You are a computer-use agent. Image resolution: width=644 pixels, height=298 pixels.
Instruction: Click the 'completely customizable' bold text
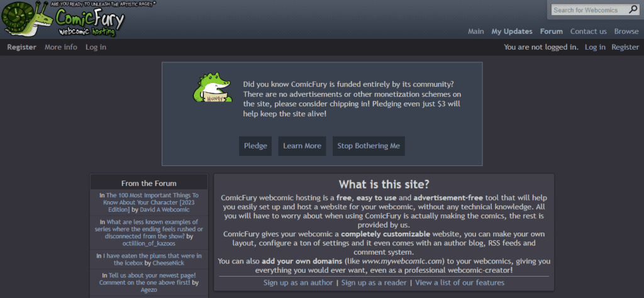point(386,235)
